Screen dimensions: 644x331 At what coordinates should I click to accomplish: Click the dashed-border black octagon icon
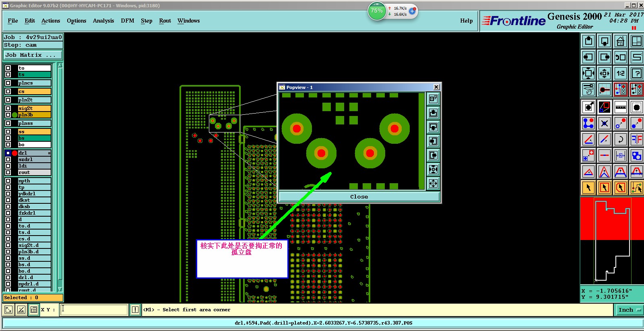pyautogui.click(x=637, y=107)
